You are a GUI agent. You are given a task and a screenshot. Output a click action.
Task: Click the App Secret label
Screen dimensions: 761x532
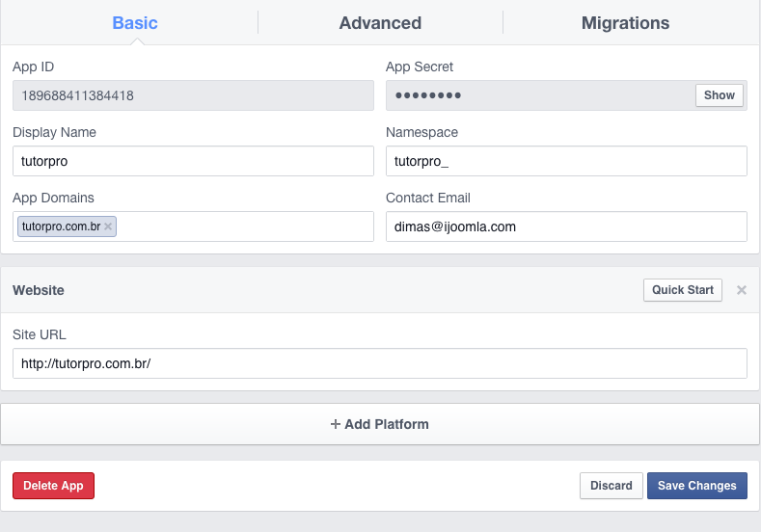tap(420, 66)
